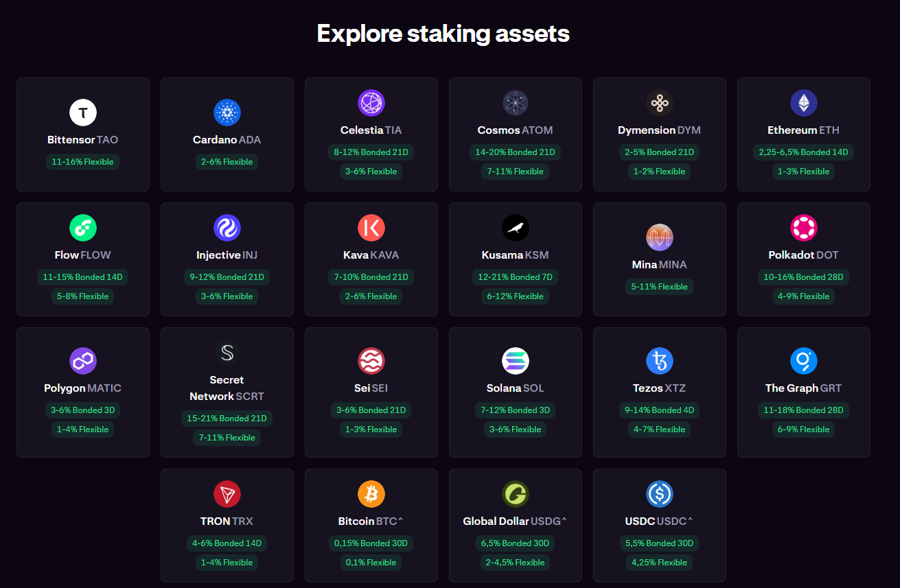Select the Mina MINA staking card

coord(660,259)
